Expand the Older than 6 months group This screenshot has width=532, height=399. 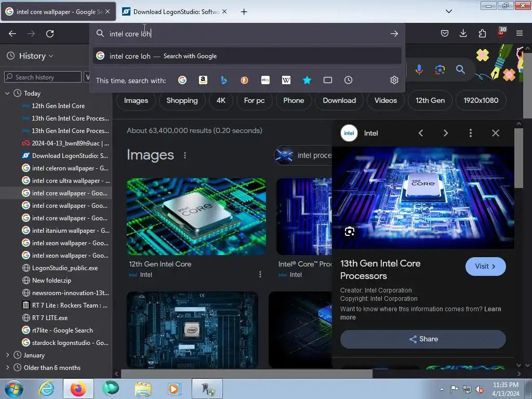coord(7,367)
